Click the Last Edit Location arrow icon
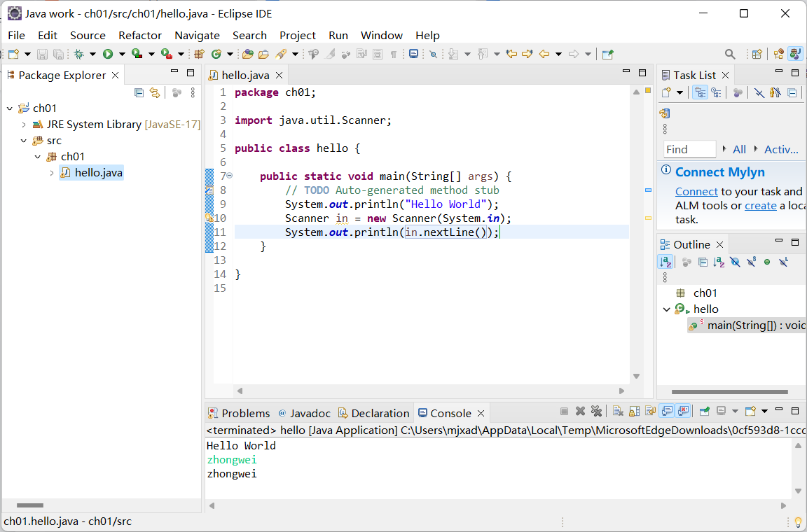This screenshot has width=807, height=532. [x=511, y=54]
